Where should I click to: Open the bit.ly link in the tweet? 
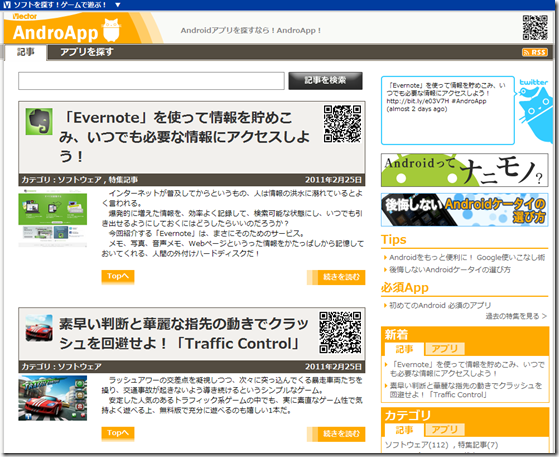click(x=418, y=101)
